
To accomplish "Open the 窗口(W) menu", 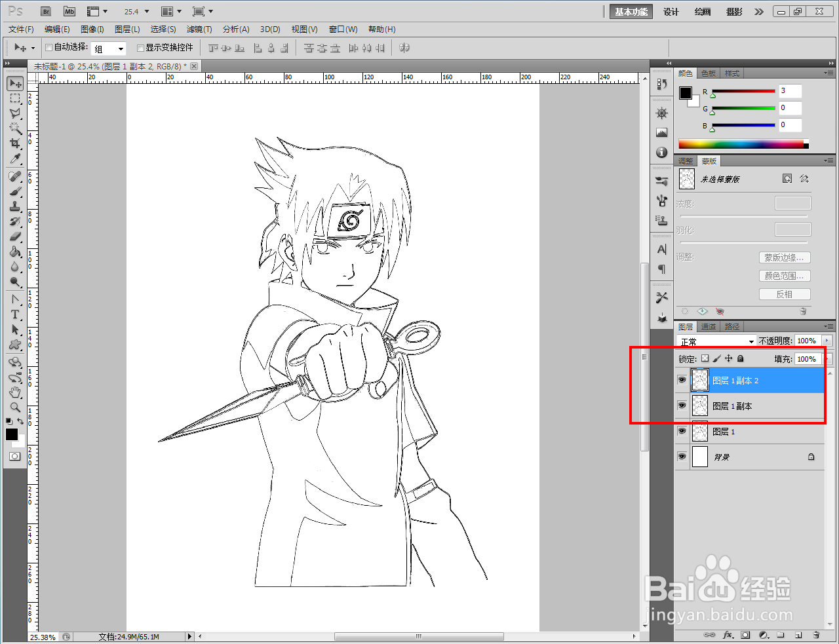I will click(x=343, y=29).
